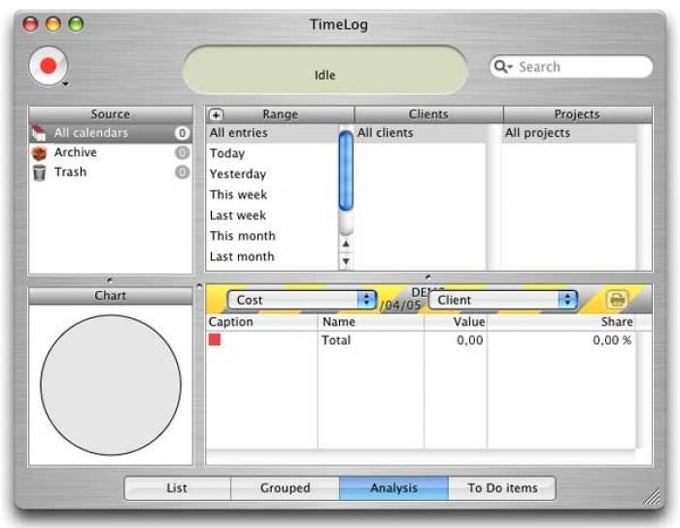Click the Projects column header
The width and height of the screenshot is (680, 528).
pyautogui.click(x=577, y=114)
